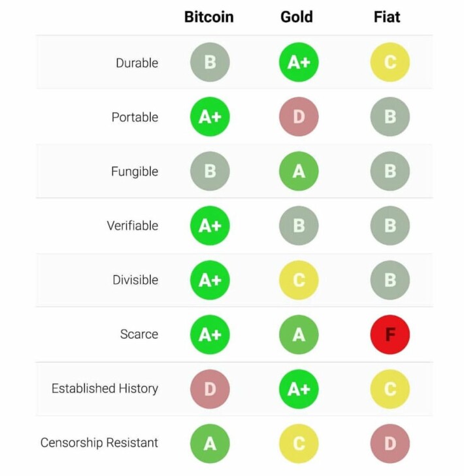Click Bitcoin's Durable B grade circle

pyautogui.click(x=210, y=62)
